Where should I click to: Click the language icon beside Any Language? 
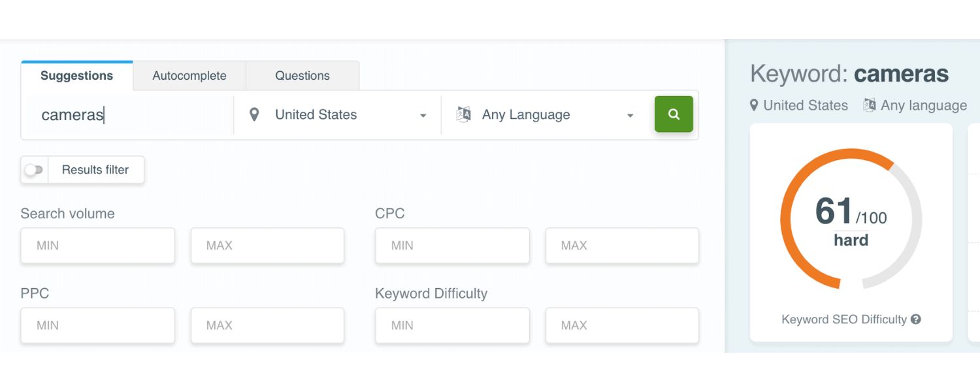tap(464, 114)
